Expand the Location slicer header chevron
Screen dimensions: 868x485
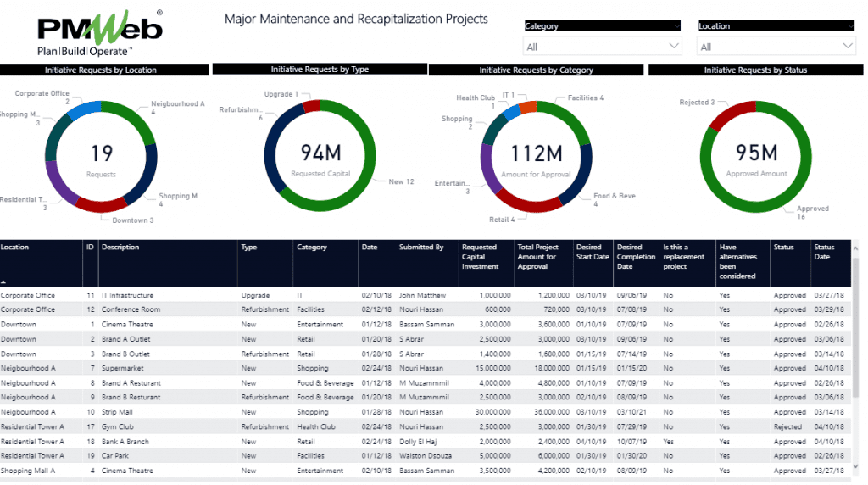850,25
